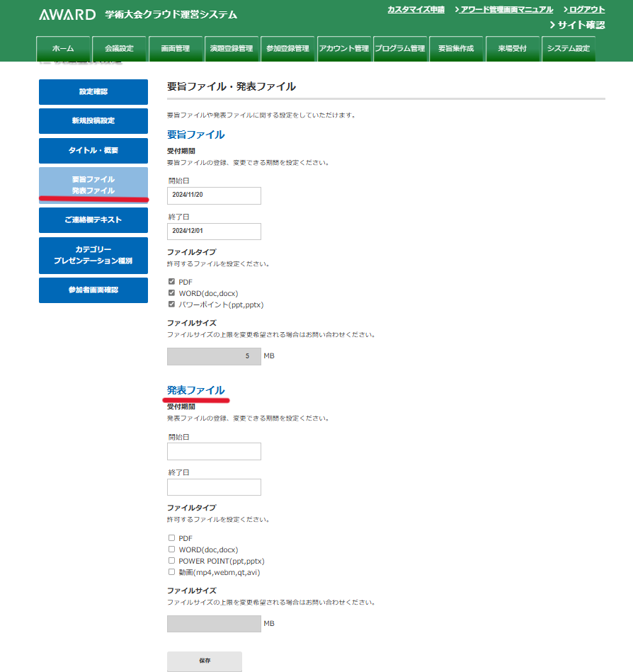Viewport: 633px width, 672px height.
Task: Open the アカウント管理 tab
Action: pos(343,49)
